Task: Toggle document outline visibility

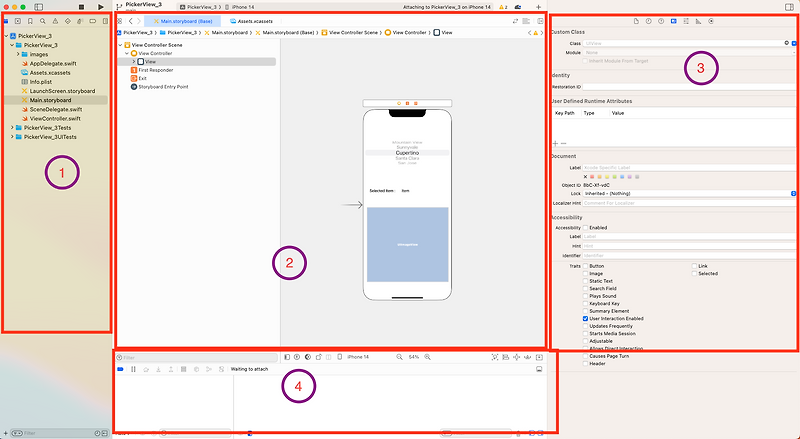Action: coord(287,357)
